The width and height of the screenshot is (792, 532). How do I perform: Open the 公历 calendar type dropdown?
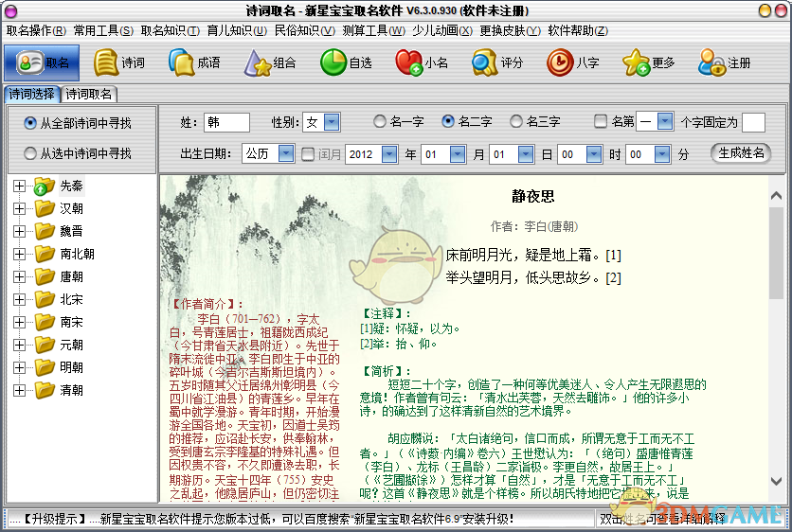click(286, 153)
